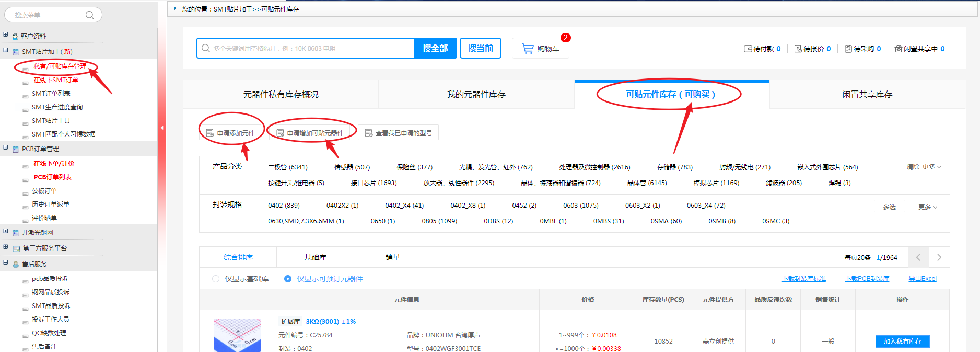Select 仅显示基础库 radio button
980x352 pixels.
[216, 279]
